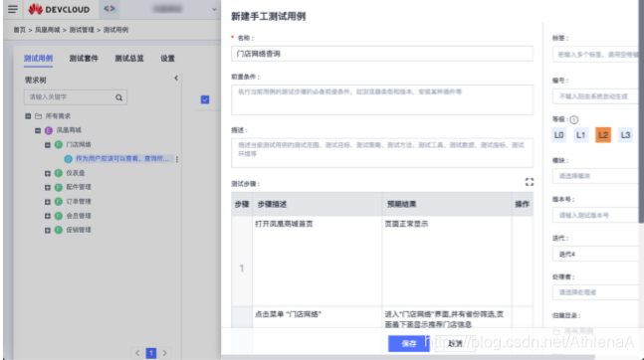The height and width of the screenshot is (360, 644).
Task: Expand the 订单管理 tree node
Action: point(48,202)
